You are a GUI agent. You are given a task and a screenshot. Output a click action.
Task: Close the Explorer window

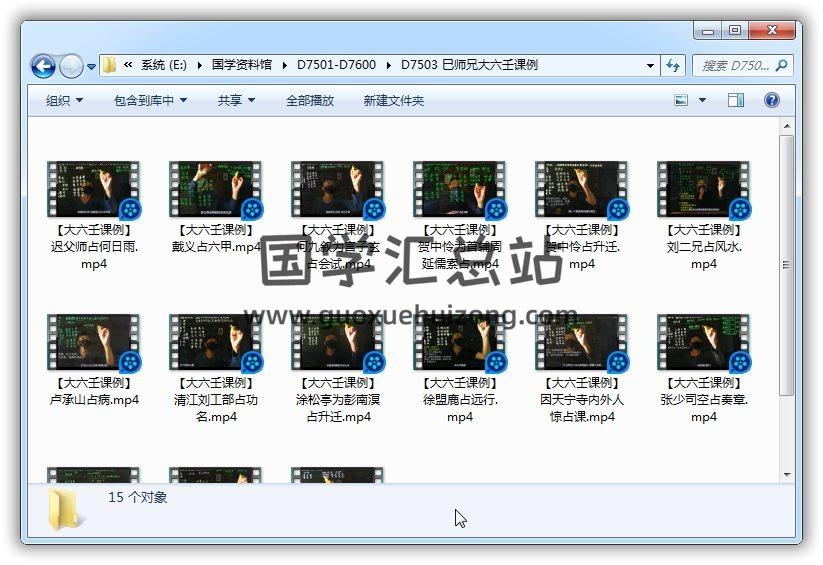click(x=772, y=31)
